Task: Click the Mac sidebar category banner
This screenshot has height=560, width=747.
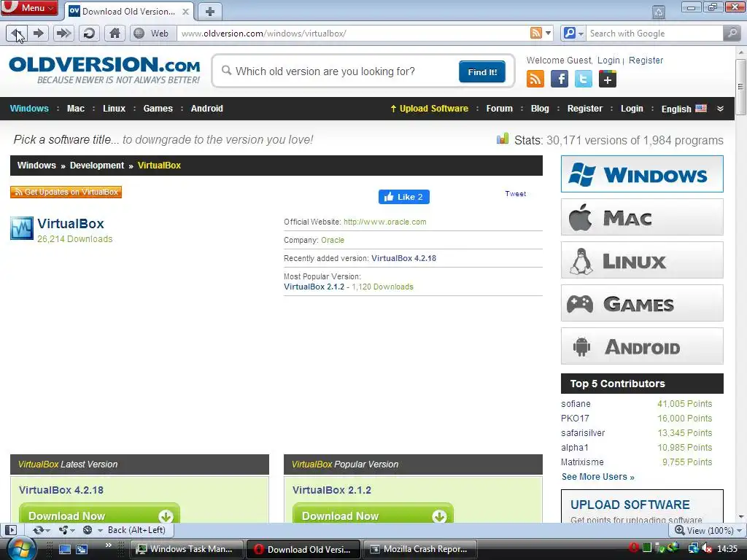Action: 642,217
